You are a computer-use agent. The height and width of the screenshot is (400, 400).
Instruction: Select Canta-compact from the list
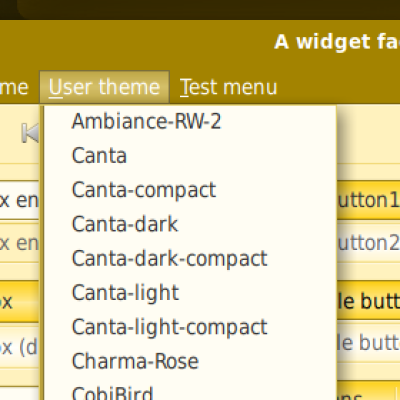point(190,190)
